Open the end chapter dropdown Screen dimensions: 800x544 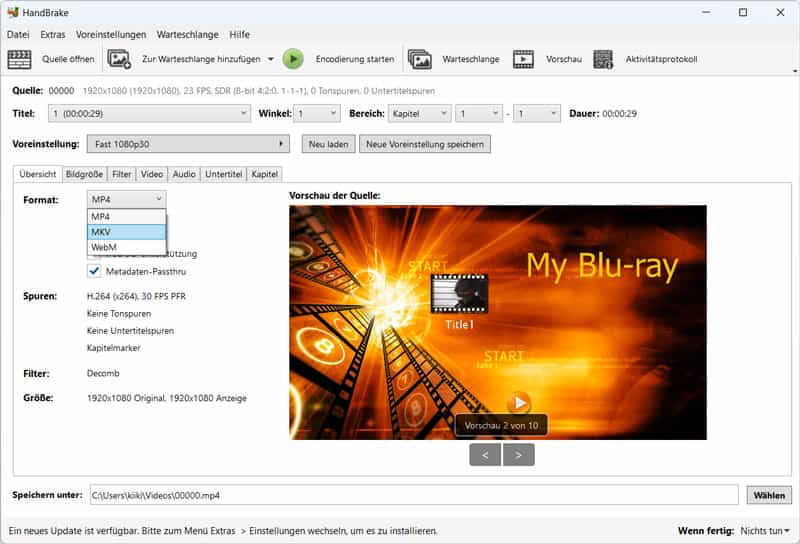(x=537, y=113)
